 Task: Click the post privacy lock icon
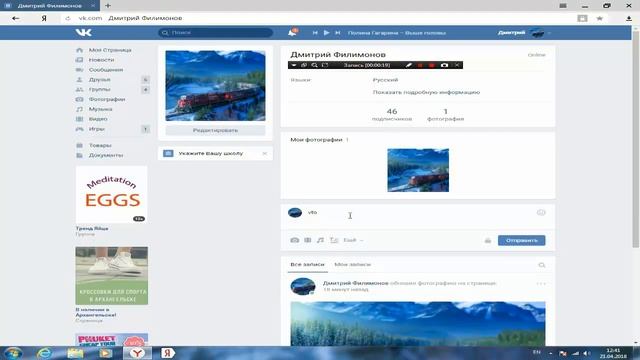pos(488,240)
